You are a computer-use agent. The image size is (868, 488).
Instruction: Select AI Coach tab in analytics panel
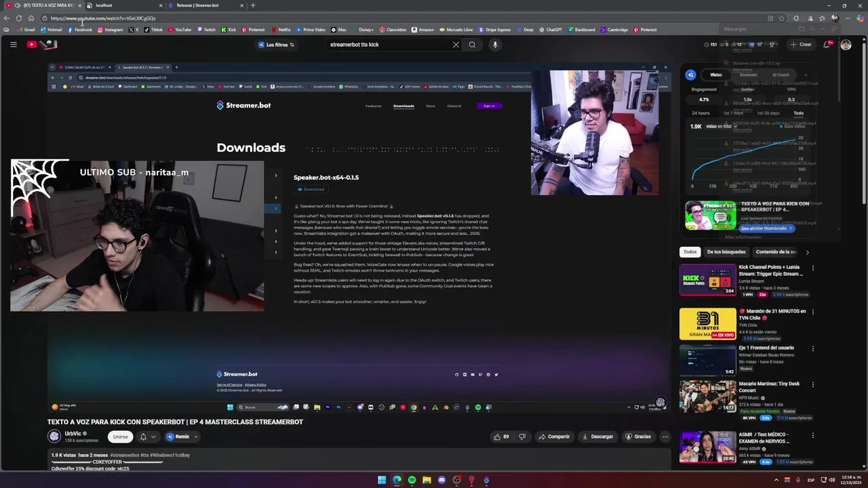tap(781, 75)
